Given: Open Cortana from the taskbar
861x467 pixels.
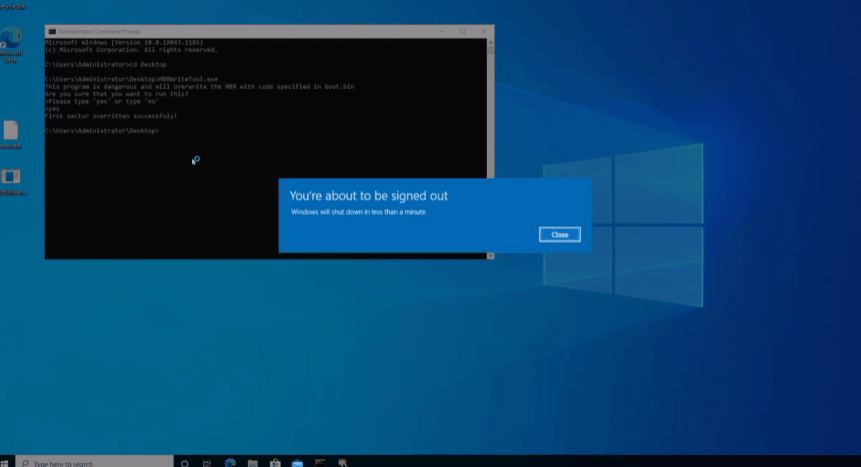Looking at the screenshot, I should point(185,464).
